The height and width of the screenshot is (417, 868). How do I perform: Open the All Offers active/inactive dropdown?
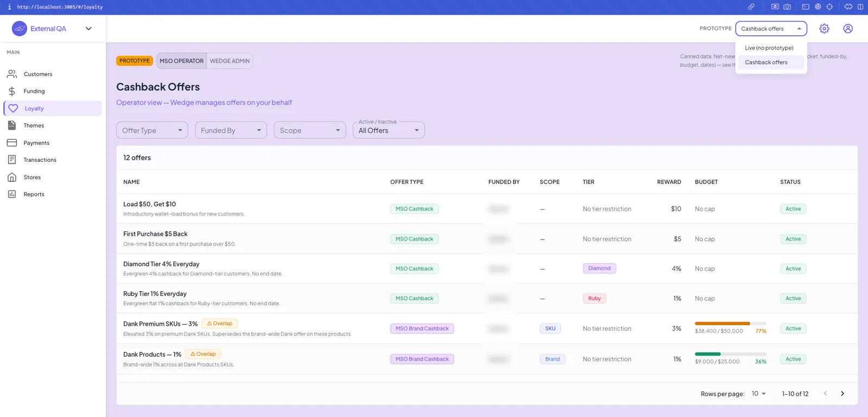388,130
